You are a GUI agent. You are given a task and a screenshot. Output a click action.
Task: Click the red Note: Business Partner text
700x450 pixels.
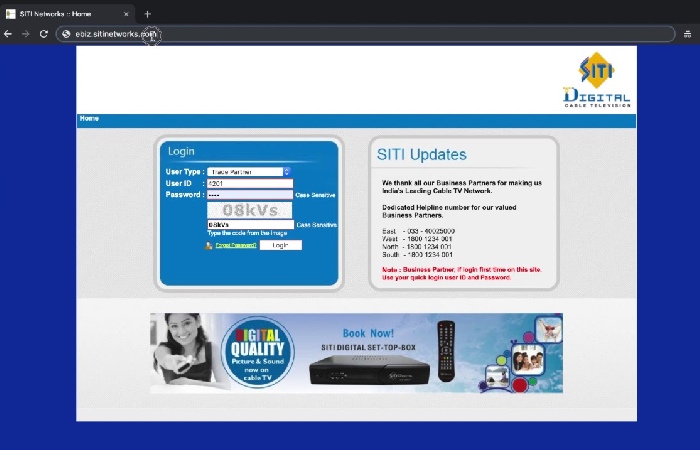pyautogui.click(x=462, y=274)
